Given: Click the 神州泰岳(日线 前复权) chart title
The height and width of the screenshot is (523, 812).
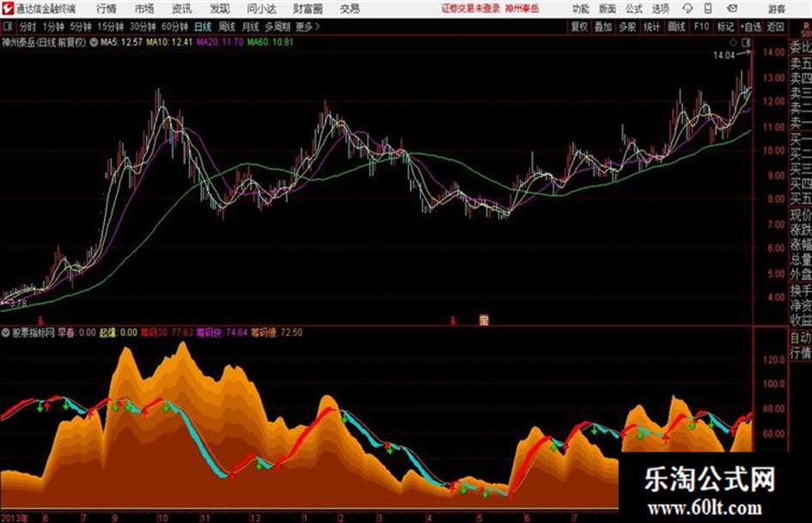Looking at the screenshot, I should [x=45, y=42].
